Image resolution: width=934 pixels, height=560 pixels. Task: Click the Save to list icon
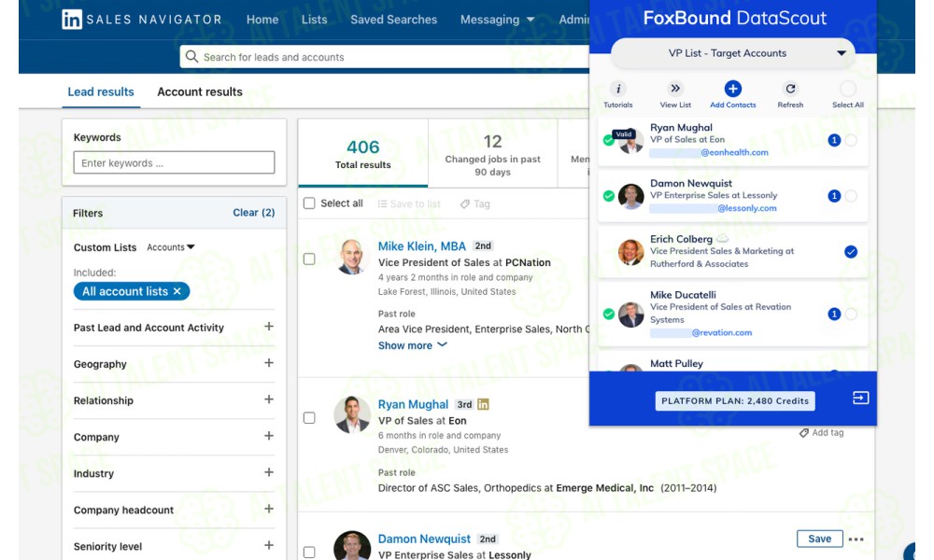tap(382, 204)
